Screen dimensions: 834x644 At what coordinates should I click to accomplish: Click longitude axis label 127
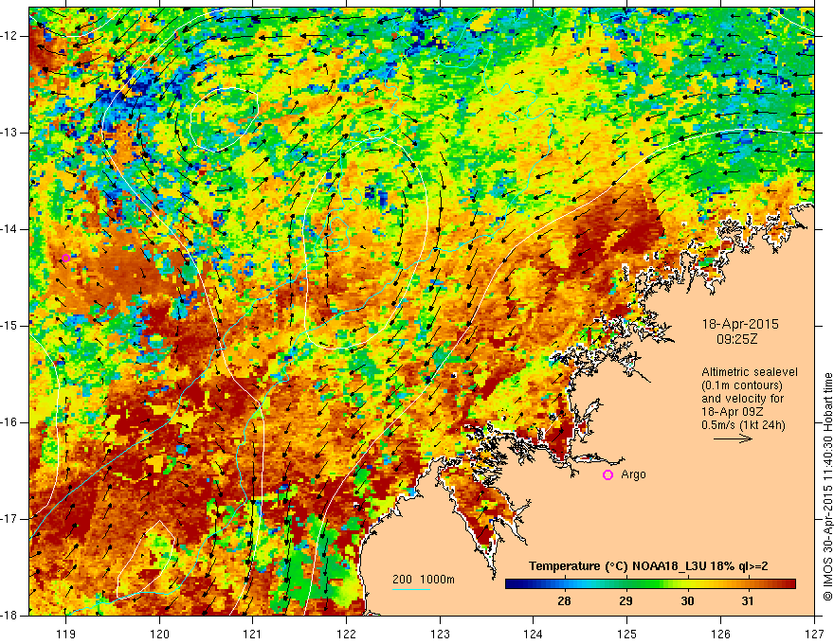814,634
